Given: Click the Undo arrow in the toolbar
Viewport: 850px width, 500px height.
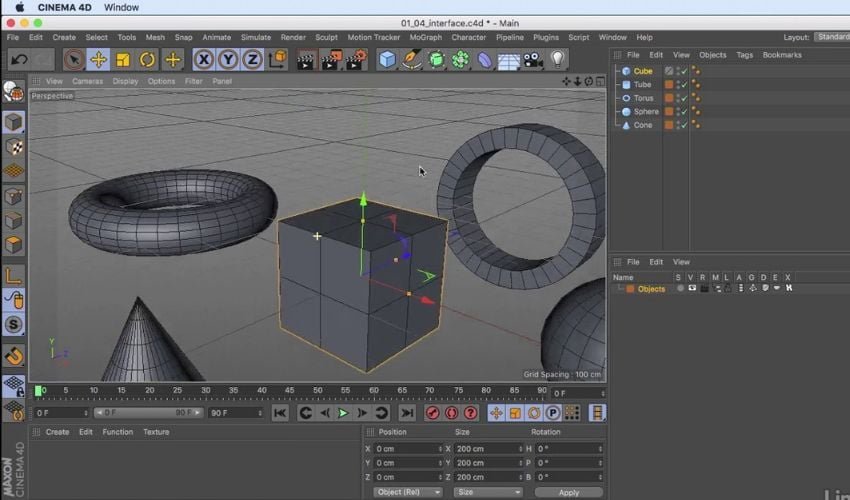Looking at the screenshot, I should coord(20,59).
